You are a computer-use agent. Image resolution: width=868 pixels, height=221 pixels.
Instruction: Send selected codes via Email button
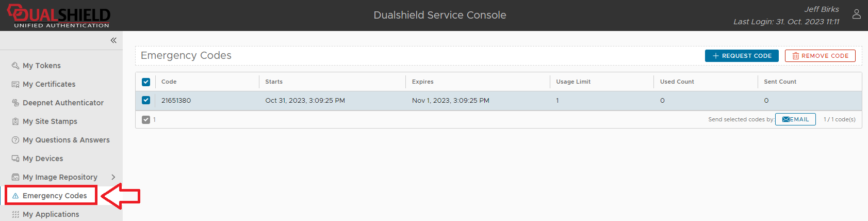[x=795, y=119]
